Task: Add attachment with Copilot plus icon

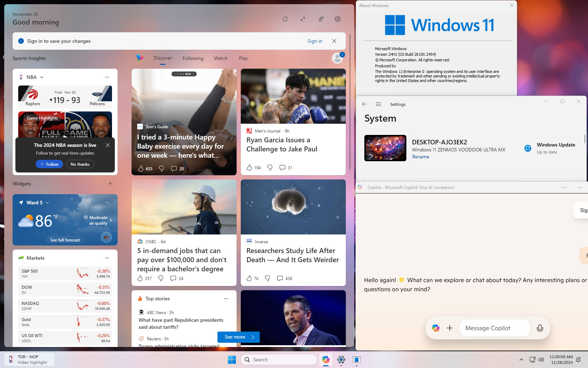Action: [x=450, y=328]
